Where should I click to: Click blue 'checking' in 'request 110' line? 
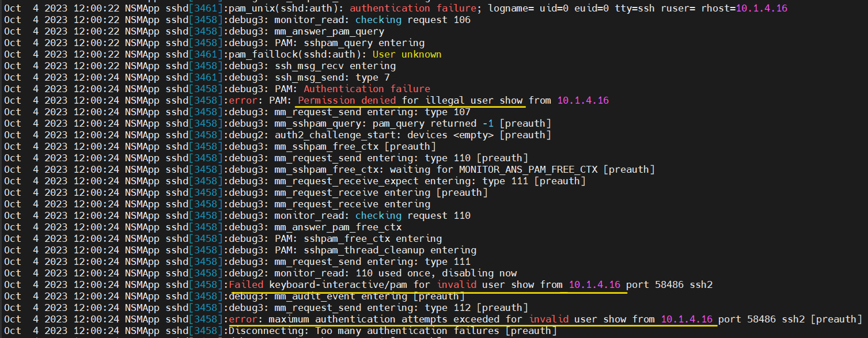pyautogui.click(x=378, y=215)
